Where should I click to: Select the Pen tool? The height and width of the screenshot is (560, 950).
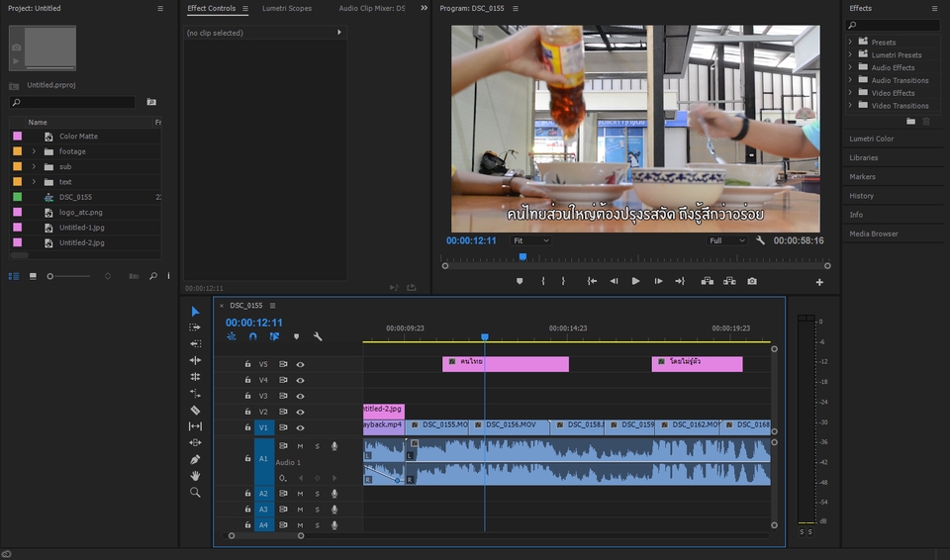pos(195,459)
